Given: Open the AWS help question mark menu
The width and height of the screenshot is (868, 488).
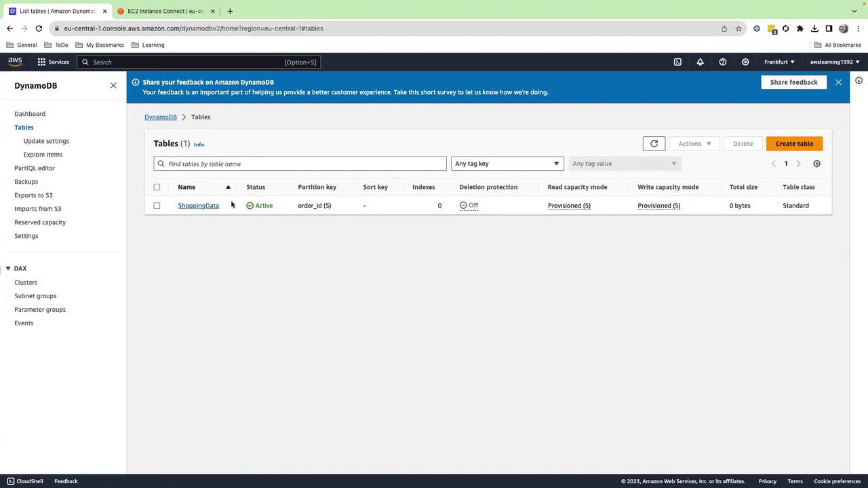Looking at the screenshot, I should (723, 62).
